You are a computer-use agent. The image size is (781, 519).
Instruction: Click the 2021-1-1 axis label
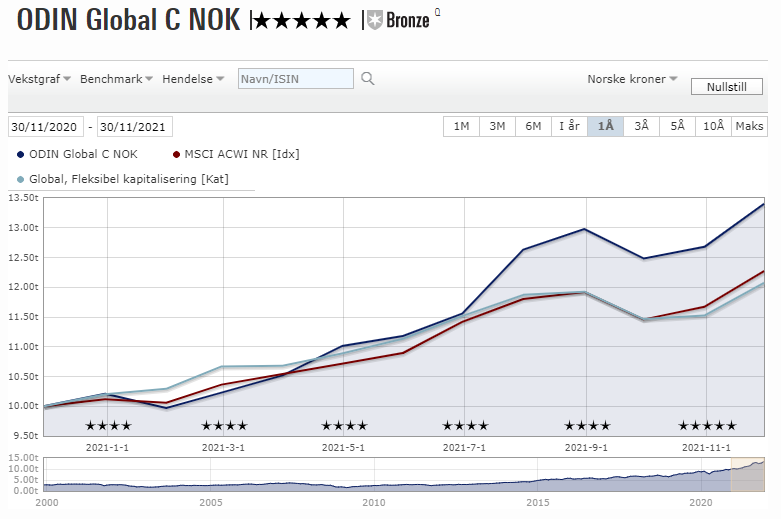click(x=107, y=447)
